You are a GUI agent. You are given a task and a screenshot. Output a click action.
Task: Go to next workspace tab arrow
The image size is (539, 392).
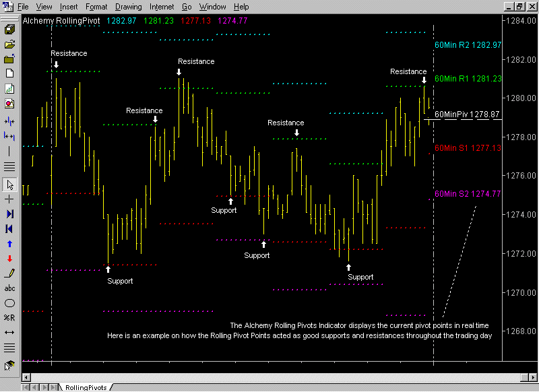(44, 387)
